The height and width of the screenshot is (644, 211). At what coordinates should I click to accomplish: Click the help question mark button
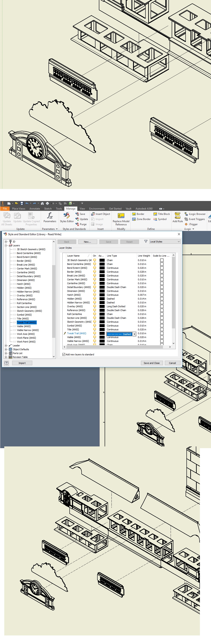pos(7,363)
